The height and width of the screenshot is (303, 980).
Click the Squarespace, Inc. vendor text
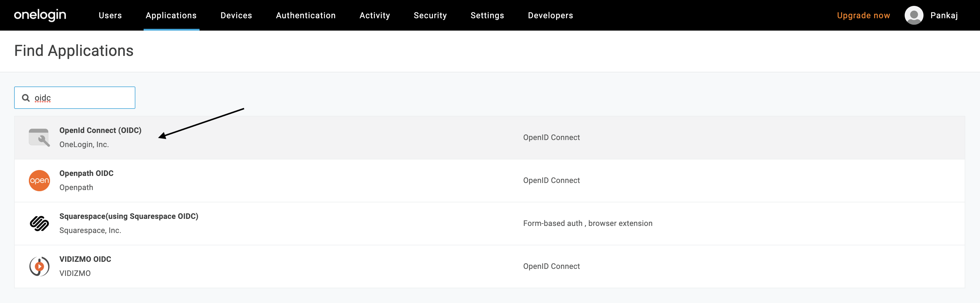point(90,230)
